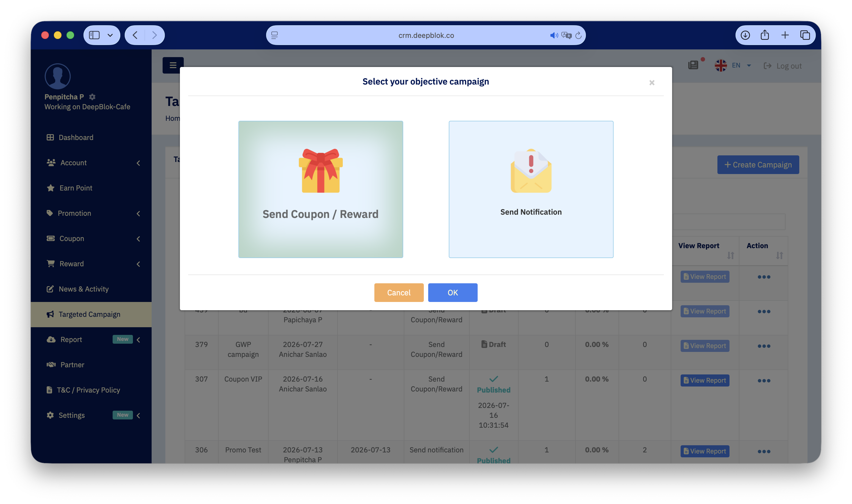Image resolution: width=852 pixels, height=504 pixels.
Task: Expand the Coupon submenu chevron
Action: click(138, 239)
